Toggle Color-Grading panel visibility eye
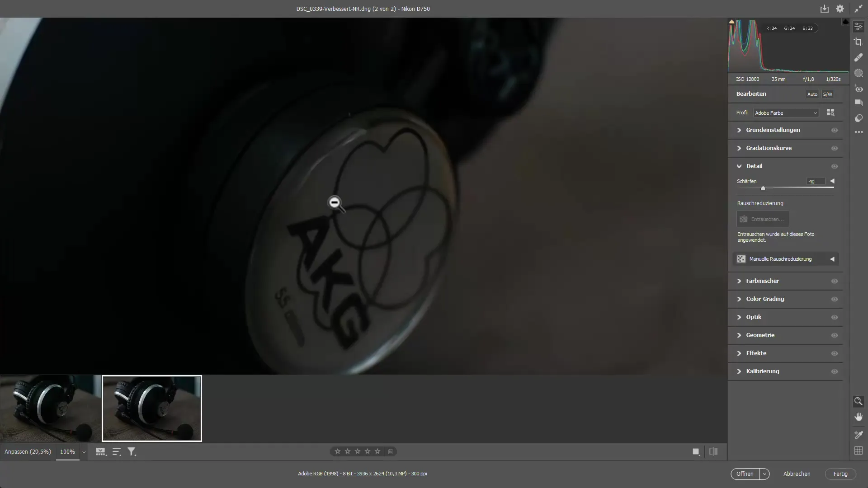Screen dimensions: 868x488 pos(835,299)
